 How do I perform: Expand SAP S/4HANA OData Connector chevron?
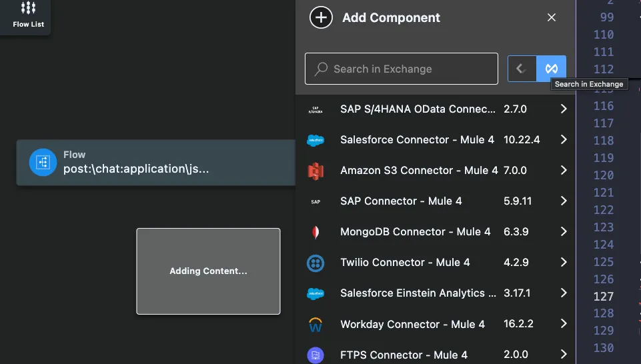tap(564, 109)
